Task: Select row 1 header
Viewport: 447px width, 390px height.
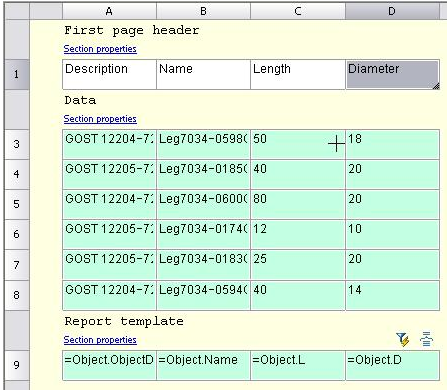Action: click(x=17, y=74)
